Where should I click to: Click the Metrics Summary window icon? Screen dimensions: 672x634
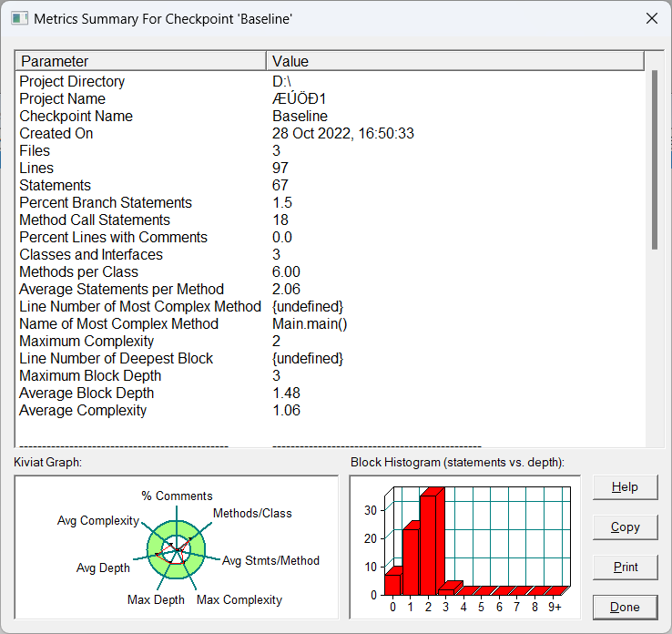19,19
